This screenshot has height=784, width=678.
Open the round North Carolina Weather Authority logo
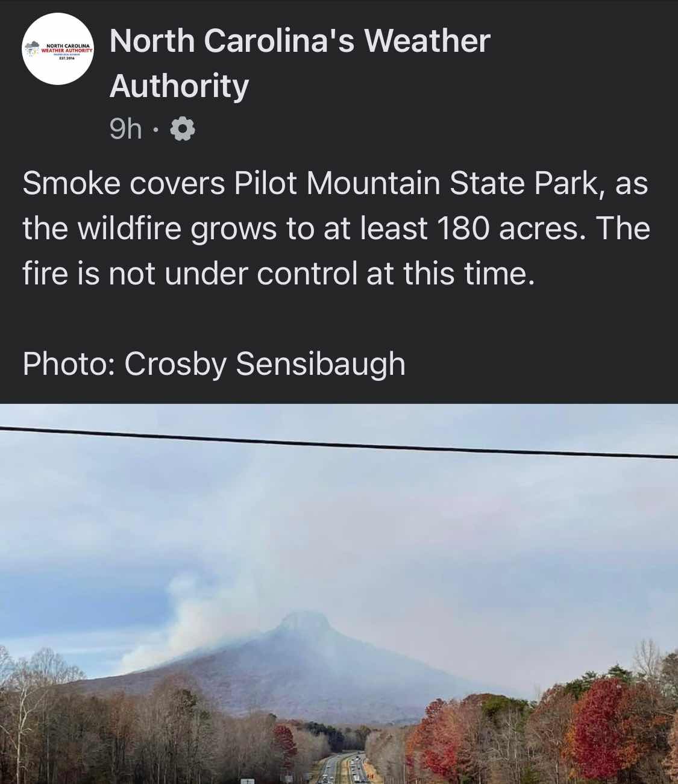58,49
